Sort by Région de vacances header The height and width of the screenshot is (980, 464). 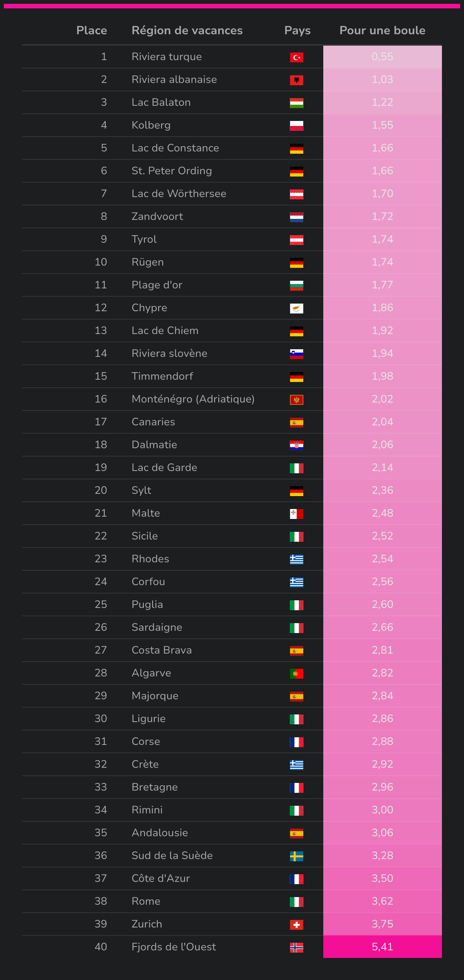[187, 30]
